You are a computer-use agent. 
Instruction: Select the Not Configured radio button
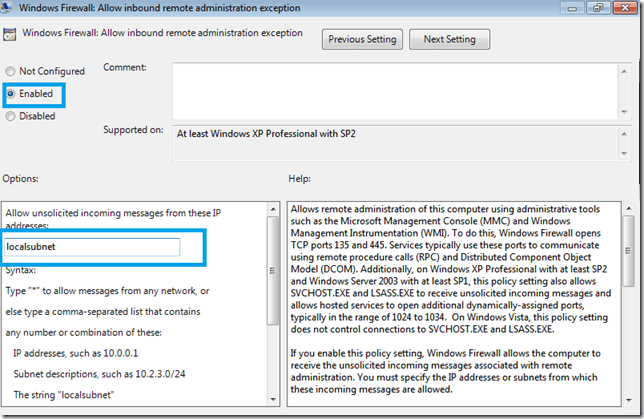point(11,72)
